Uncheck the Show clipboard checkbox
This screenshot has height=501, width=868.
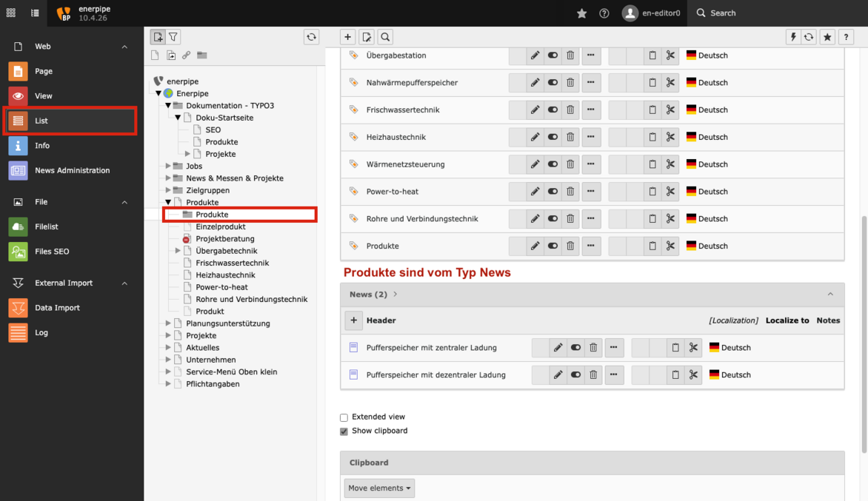pos(344,431)
